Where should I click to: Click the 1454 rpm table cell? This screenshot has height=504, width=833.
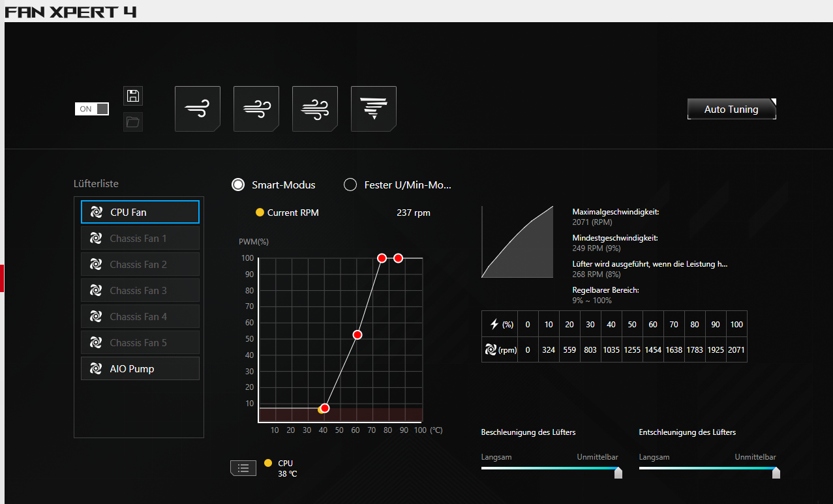653,349
